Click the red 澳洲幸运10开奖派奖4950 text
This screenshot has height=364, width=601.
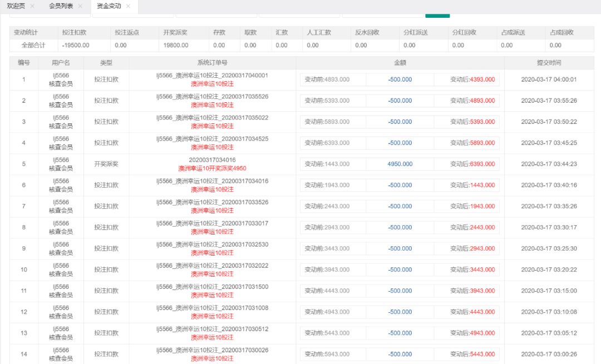click(213, 168)
